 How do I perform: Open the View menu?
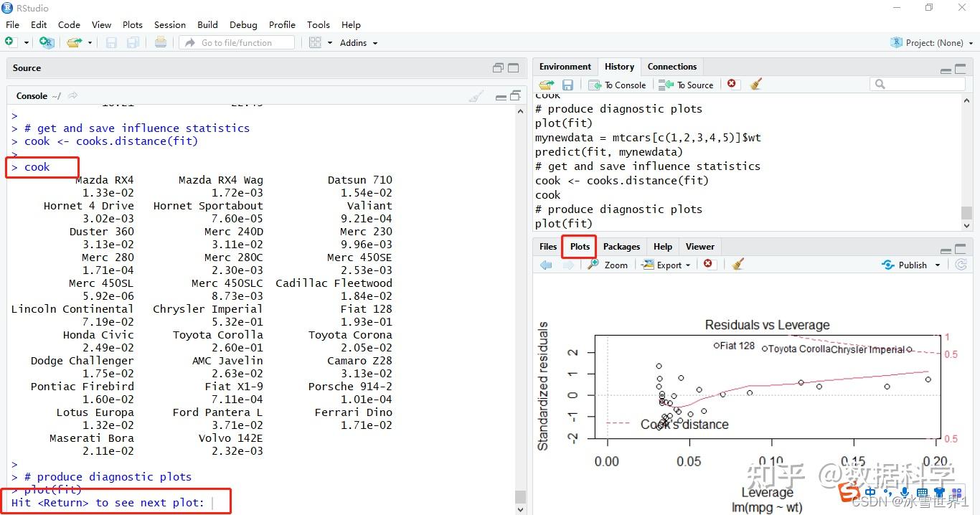point(101,24)
